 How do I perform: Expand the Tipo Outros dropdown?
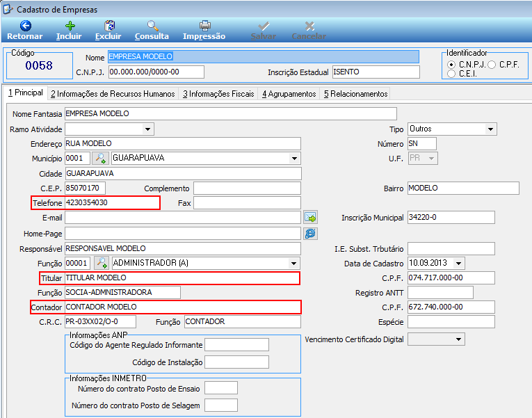point(490,129)
